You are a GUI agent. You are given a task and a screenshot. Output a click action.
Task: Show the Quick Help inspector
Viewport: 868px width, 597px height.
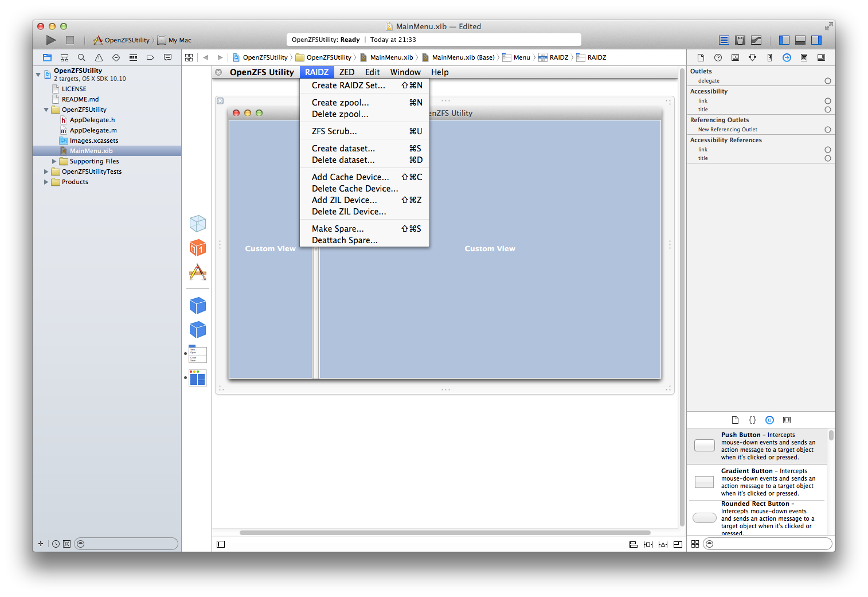[718, 57]
